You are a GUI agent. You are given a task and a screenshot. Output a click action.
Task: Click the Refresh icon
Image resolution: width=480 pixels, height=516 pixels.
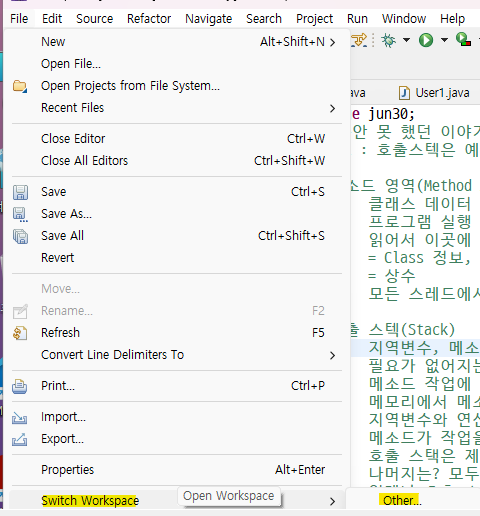coord(20,333)
